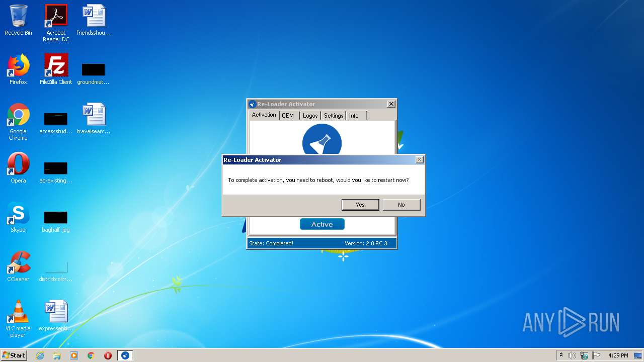Viewport: 644px width, 362px height.
Task: Show hidden system tray icons
Action: [x=561, y=355]
